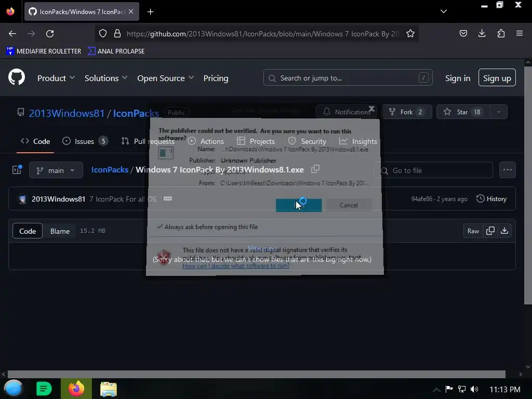The image size is (532, 399).
Task: Copy file path icon next to filename
Action: [x=315, y=169]
